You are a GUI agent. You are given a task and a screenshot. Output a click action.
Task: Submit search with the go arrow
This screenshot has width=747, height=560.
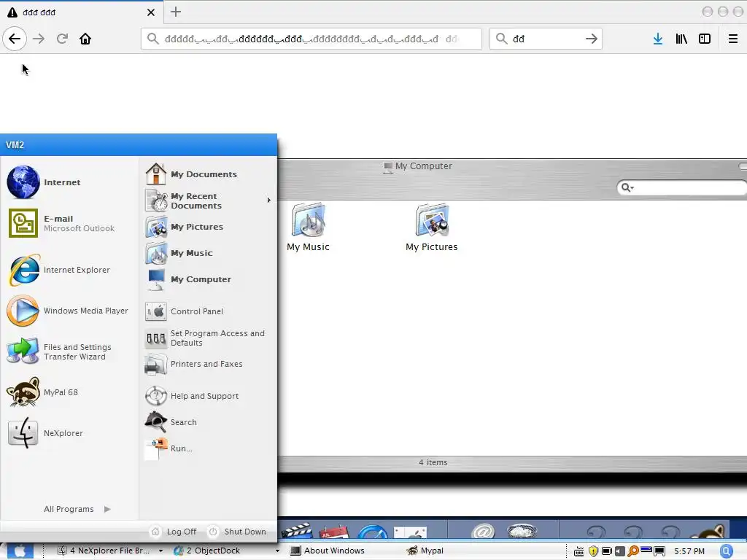pyautogui.click(x=591, y=39)
